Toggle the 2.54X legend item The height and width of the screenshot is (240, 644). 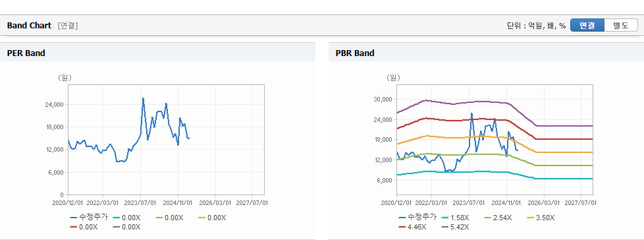498,218
